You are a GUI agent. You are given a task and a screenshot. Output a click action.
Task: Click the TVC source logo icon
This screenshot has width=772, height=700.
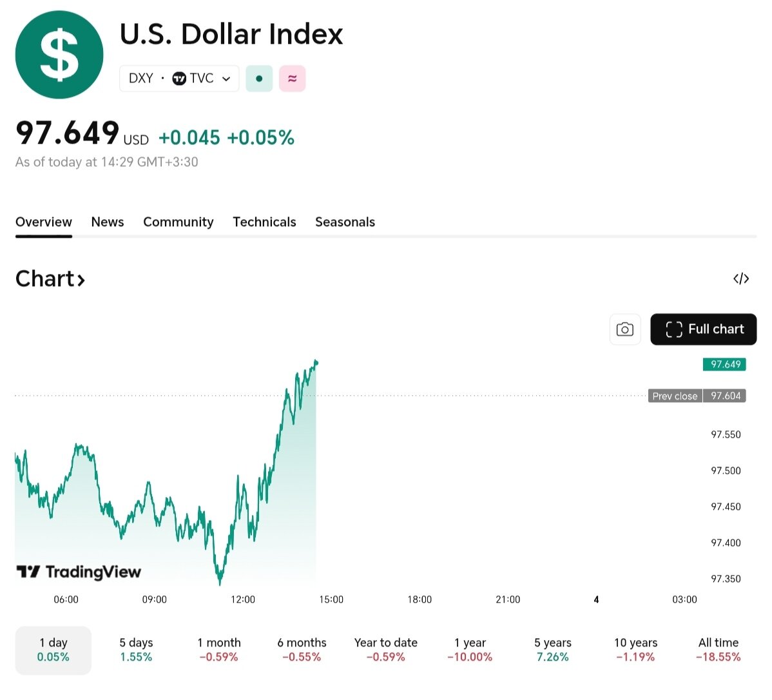(179, 79)
